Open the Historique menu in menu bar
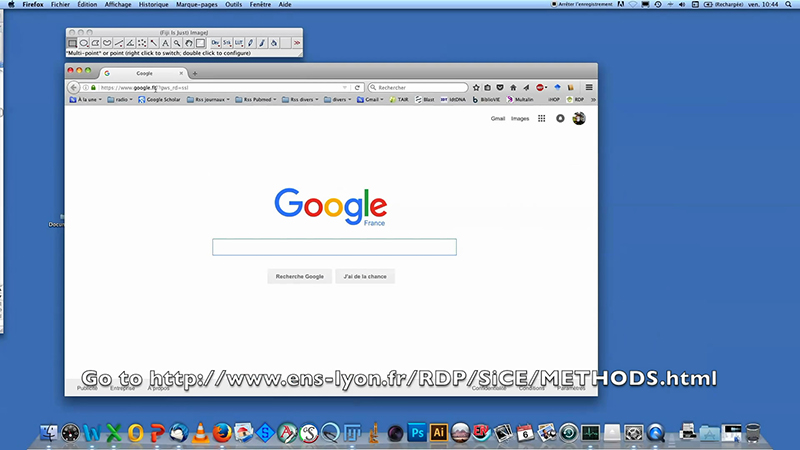 tap(154, 4)
